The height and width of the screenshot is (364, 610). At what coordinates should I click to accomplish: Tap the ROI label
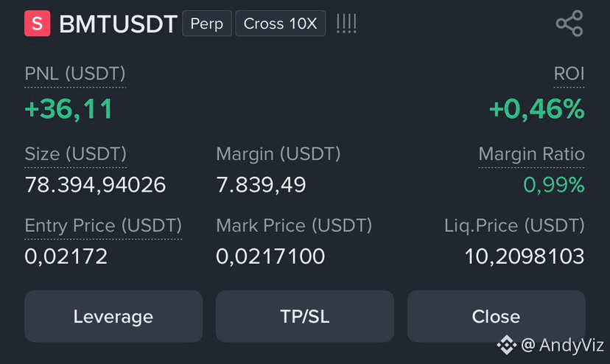click(569, 74)
